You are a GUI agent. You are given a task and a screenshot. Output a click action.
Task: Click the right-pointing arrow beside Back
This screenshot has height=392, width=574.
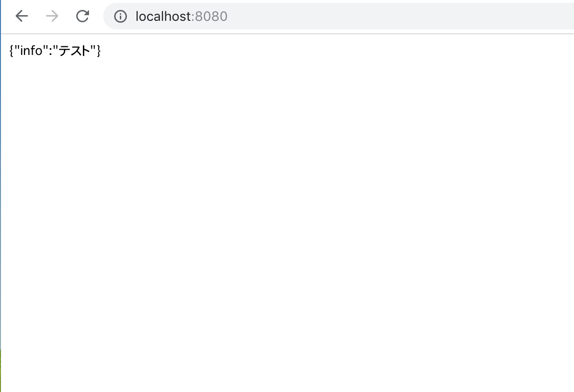click(52, 16)
